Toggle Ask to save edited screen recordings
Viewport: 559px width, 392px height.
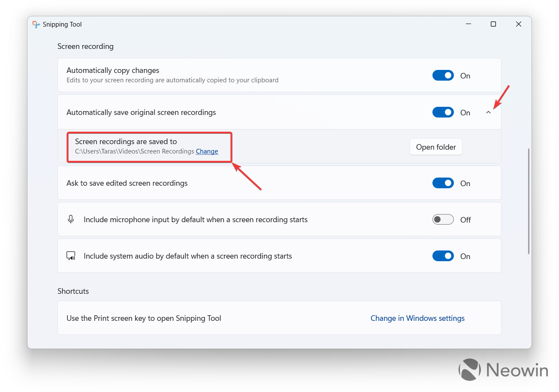pos(443,183)
